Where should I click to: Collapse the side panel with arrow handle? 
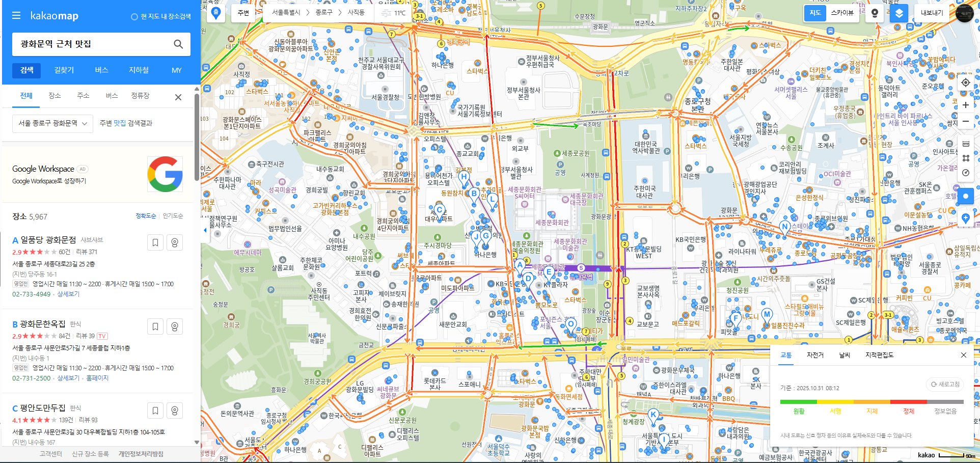(x=205, y=230)
